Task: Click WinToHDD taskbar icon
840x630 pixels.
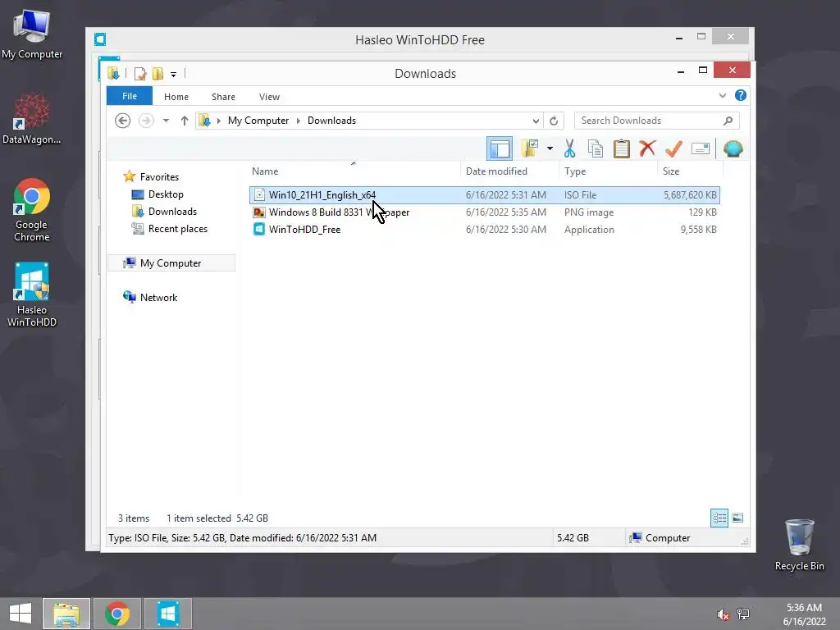Action: pyautogui.click(x=168, y=614)
